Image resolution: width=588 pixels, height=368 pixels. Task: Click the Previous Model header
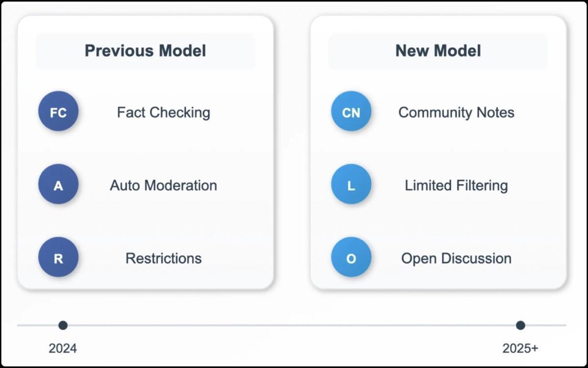click(x=146, y=51)
